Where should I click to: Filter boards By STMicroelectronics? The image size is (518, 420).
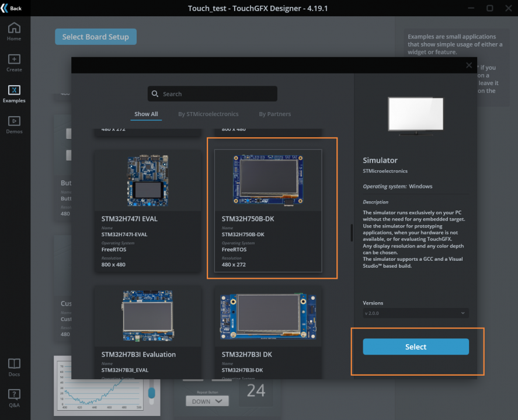(x=208, y=114)
